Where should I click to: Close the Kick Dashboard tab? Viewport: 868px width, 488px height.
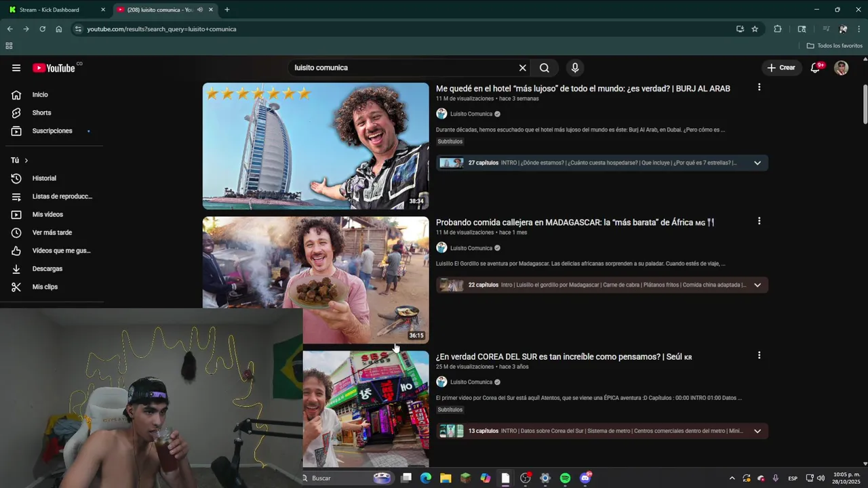[103, 9]
